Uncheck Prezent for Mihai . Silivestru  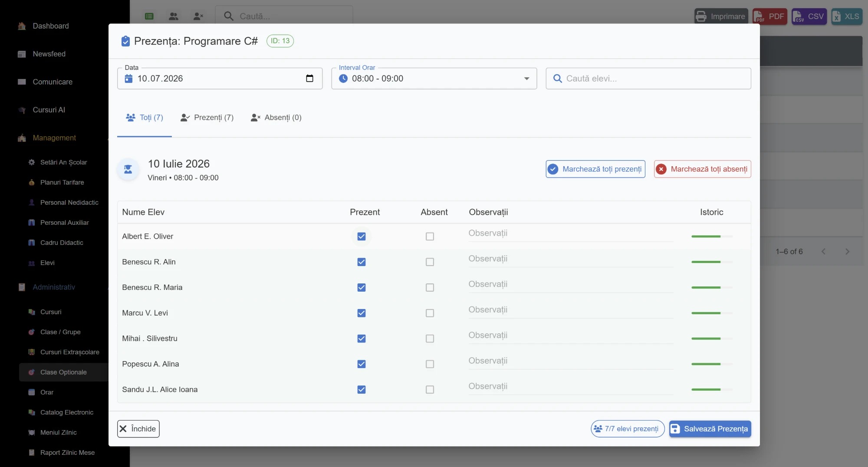click(362, 339)
